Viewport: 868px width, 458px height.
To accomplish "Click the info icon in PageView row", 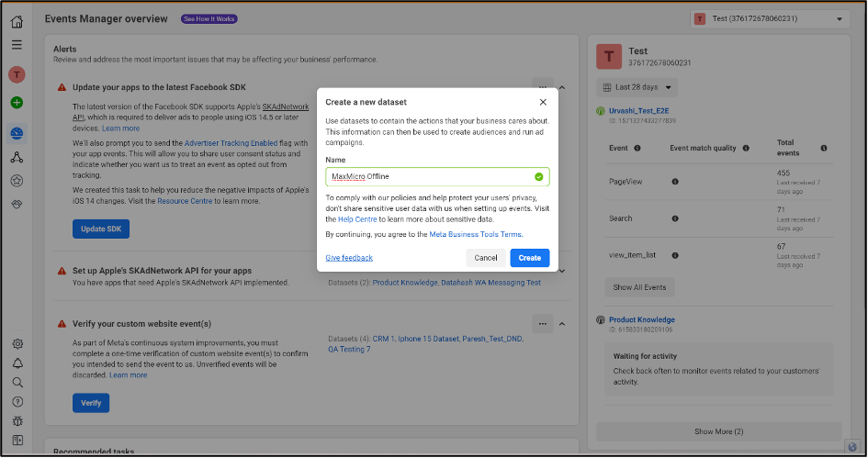I will click(x=675, y=182).
